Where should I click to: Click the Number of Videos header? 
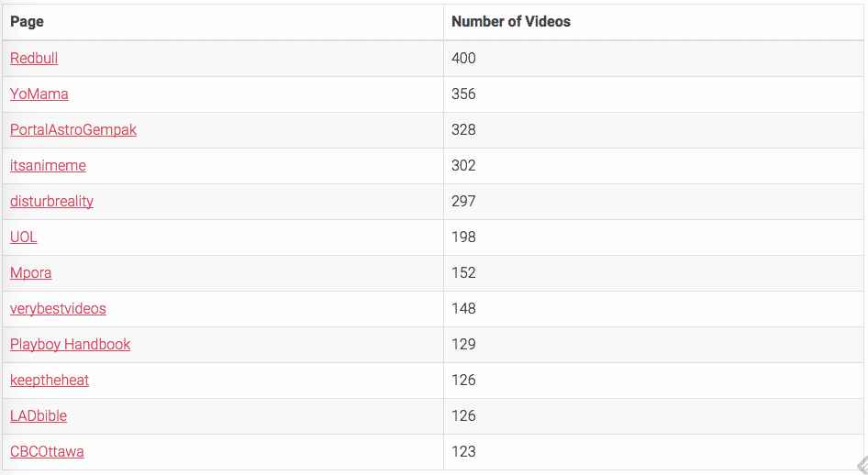511,22
